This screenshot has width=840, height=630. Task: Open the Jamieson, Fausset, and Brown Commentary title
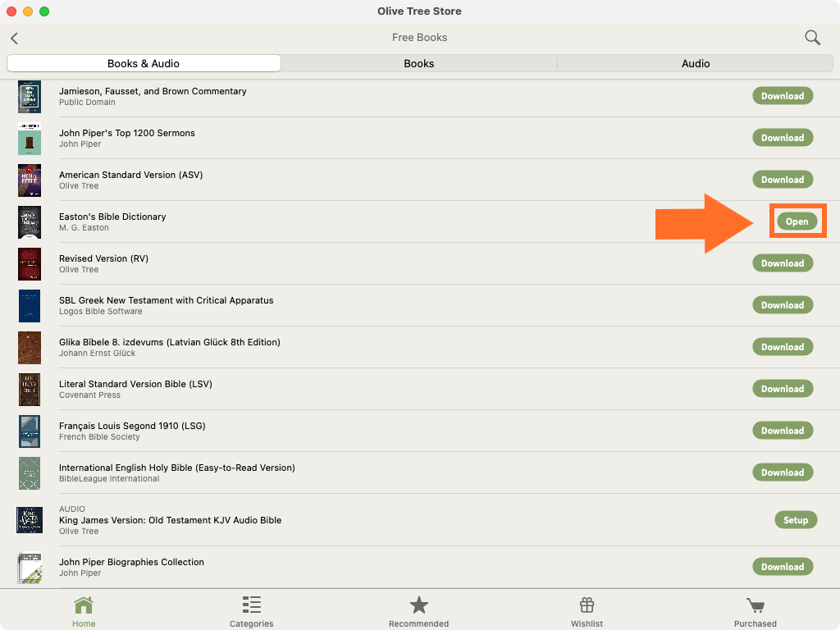(x=153, y=91)
